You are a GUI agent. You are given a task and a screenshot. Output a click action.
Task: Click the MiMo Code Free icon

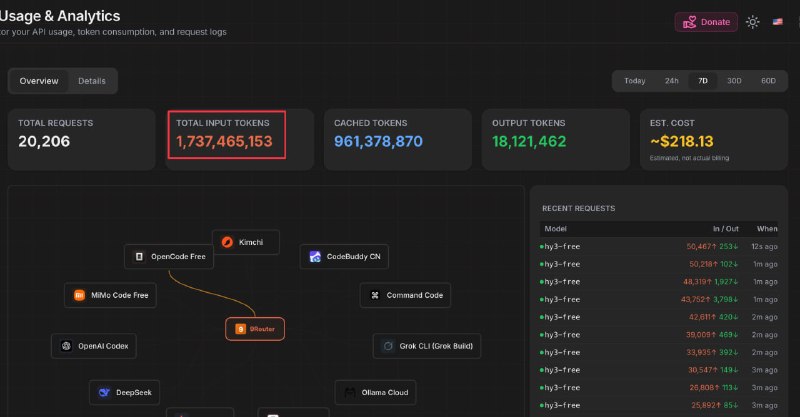tap(79, 295)
